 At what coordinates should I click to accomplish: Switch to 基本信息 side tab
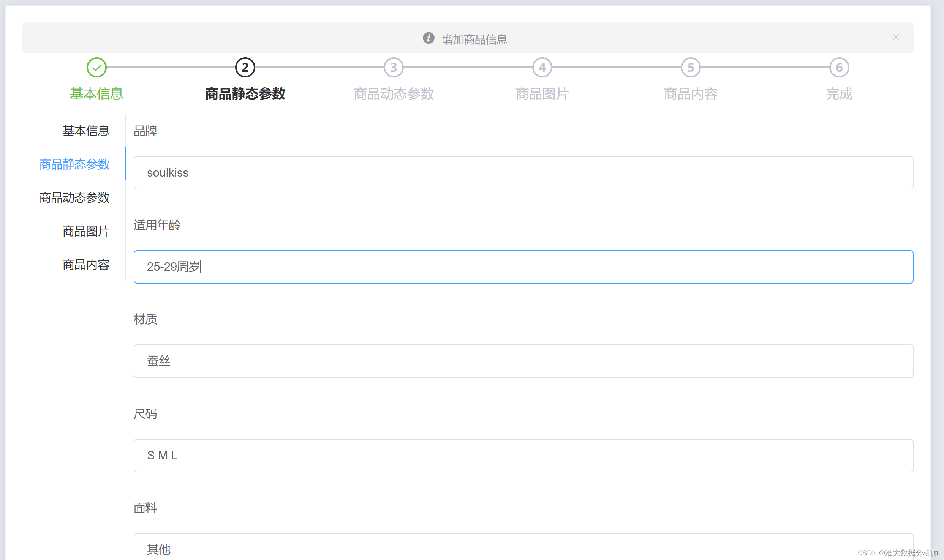pos(86,131)
